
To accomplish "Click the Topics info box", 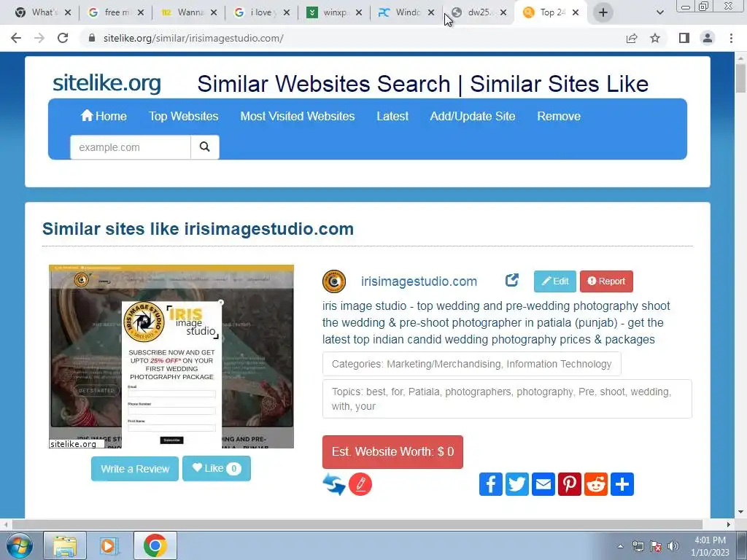I will [x=507, y=399].
